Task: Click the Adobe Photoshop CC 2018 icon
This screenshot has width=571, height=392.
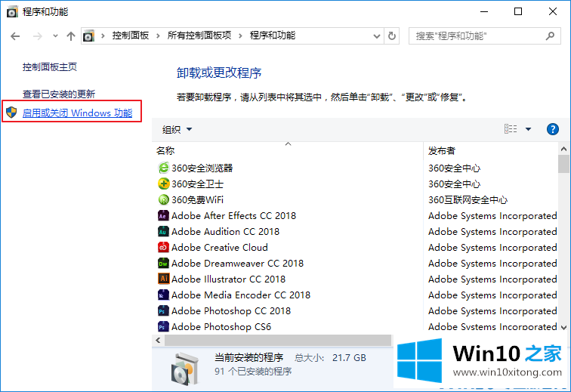Action: coord(163,310)
